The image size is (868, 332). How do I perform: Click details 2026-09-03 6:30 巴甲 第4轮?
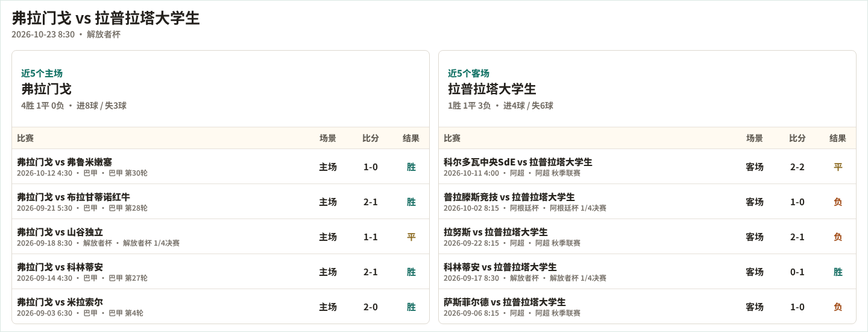pyautogui.click(x=80, y=313)
